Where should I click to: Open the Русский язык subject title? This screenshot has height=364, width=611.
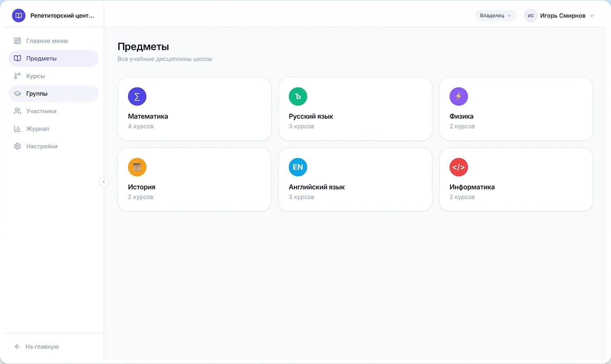(x=311, y=116)
